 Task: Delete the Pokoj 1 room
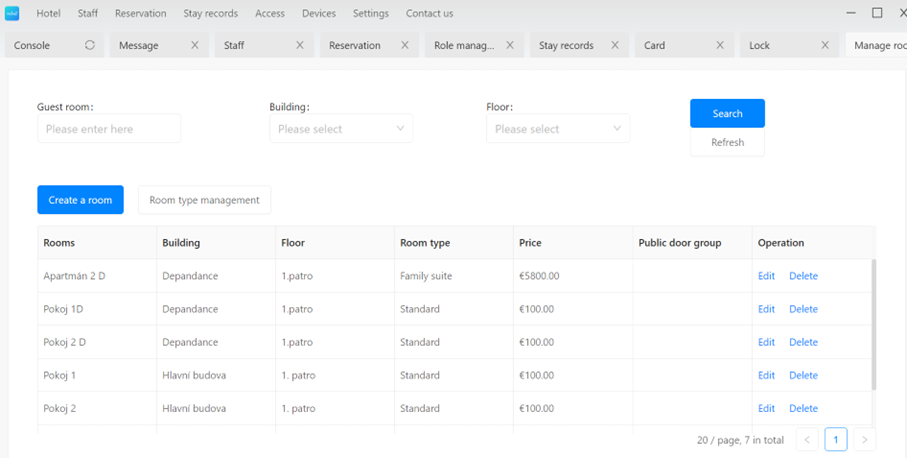pos(803,375)
